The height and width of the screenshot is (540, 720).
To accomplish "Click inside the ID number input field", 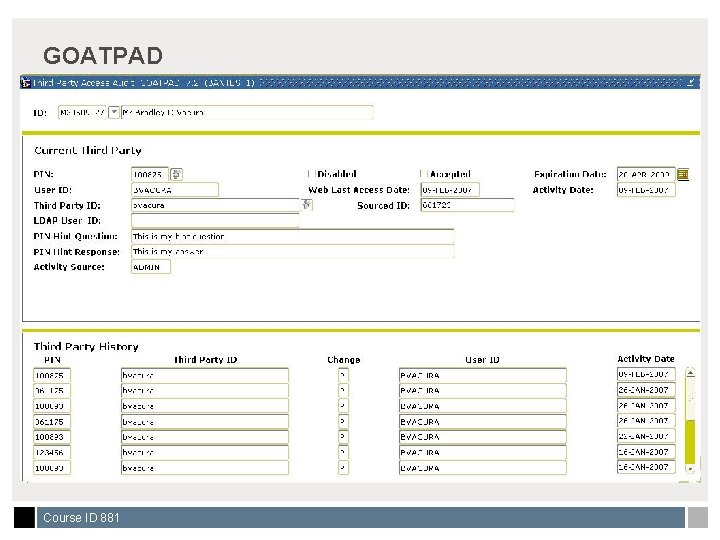I will click(x=82, y=112).
